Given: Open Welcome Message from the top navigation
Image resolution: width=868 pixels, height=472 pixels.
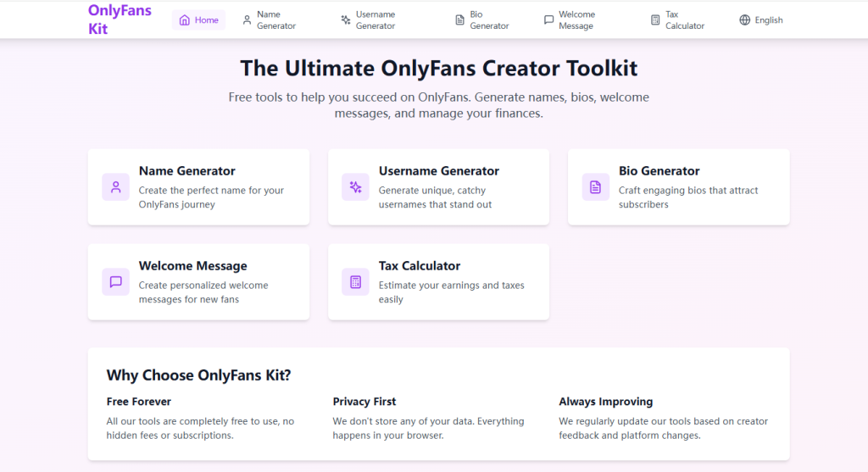Looking at the screenshot, I should click(576, 20).
